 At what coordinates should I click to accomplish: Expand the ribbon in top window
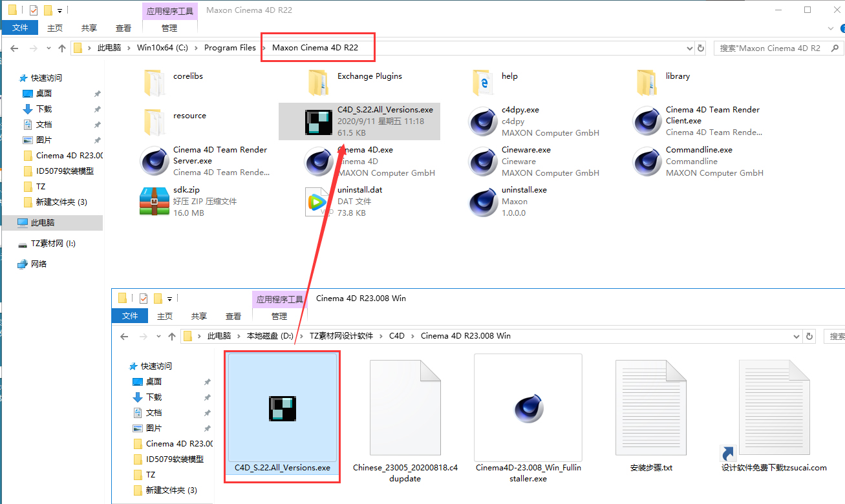coord(832,28)
